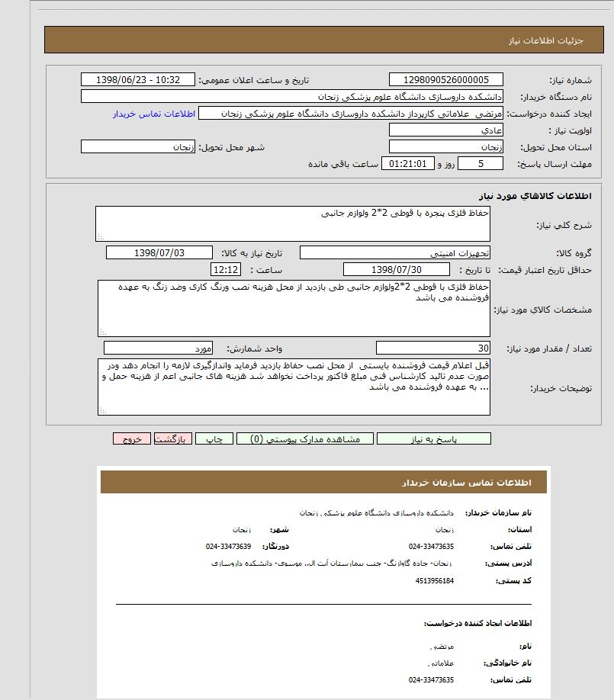Click the واحد شمارش unit field
This screenshot has width=614, height=700.
[x=158, y=348]
